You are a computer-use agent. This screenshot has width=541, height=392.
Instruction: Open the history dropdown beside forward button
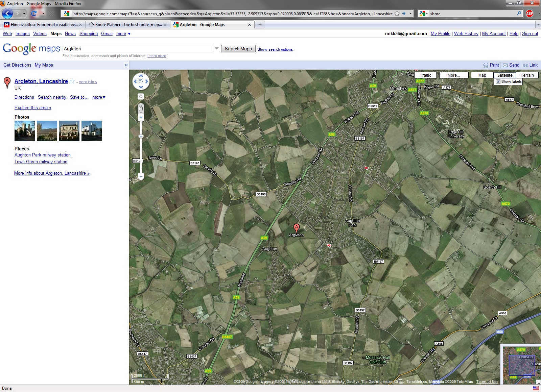(24, 14)
